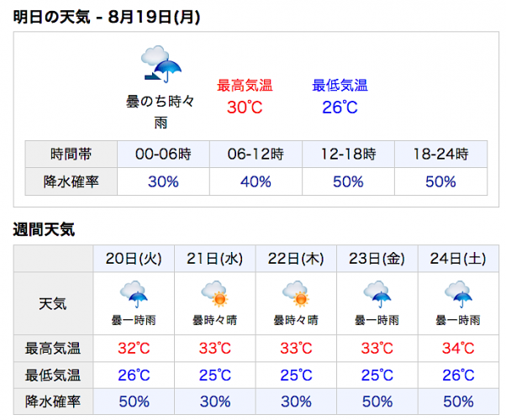Image resolution: width=506 pixels, height=420 pixels.
Task: Click the 21日(水) cloud and sun icon
Action: [214, 294]
